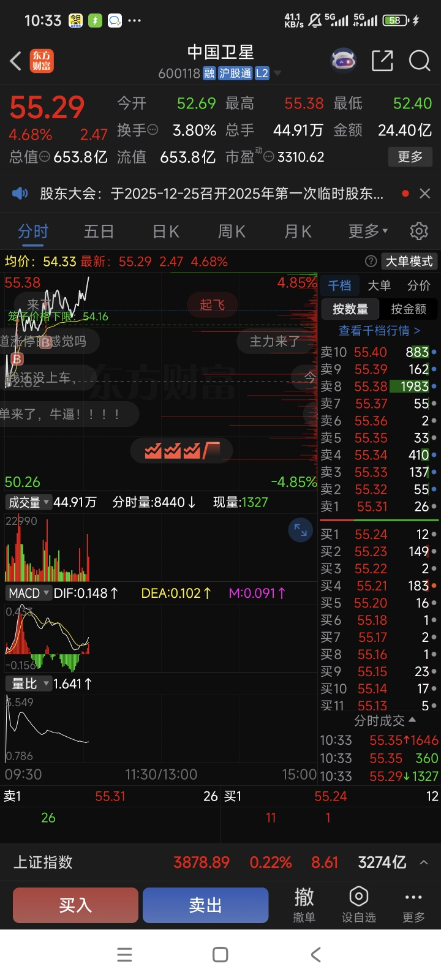Image resolution: width=441 pixels, height=980 pixels.
Task: Go back with the top-left arrow
Action: coord(16,61)
